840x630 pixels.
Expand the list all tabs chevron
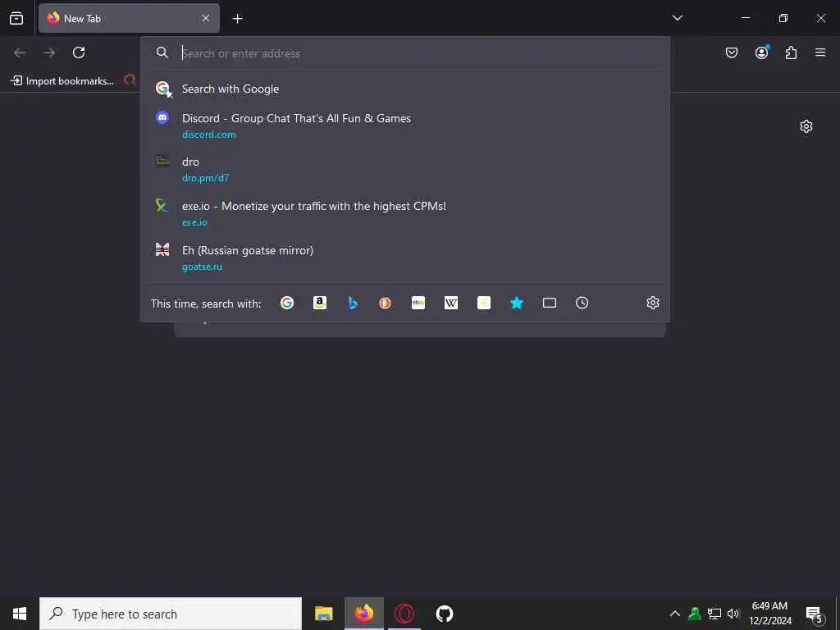[677, 18]
